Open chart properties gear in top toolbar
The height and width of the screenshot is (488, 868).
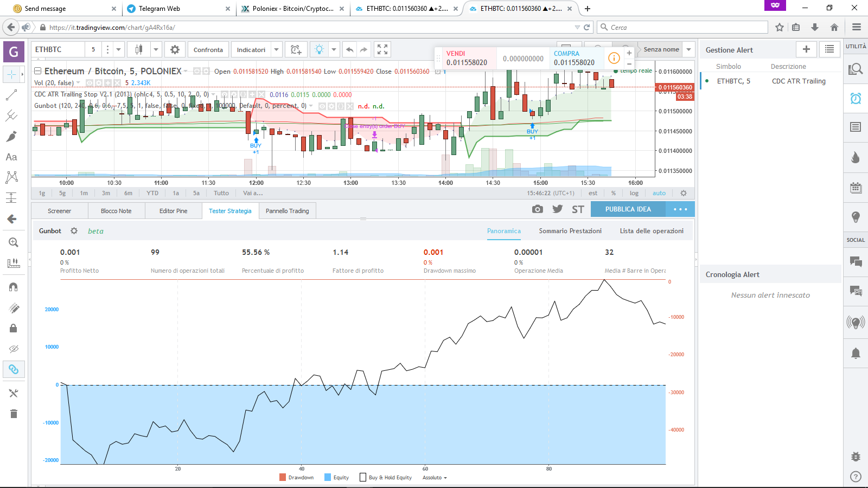tap(175, 49)
